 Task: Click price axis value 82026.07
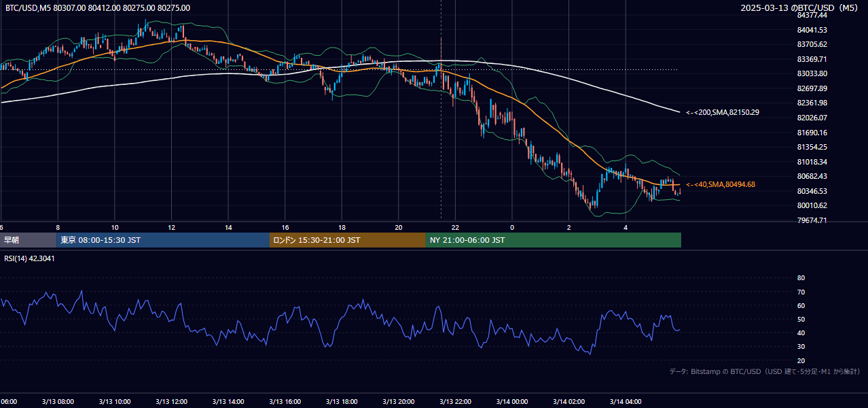click(812, 118)
